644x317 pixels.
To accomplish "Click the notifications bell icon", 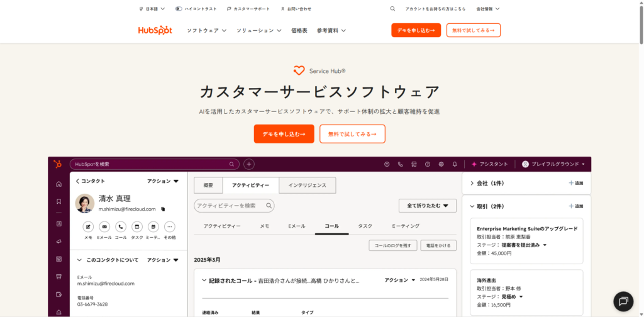I will pos(455,164).
